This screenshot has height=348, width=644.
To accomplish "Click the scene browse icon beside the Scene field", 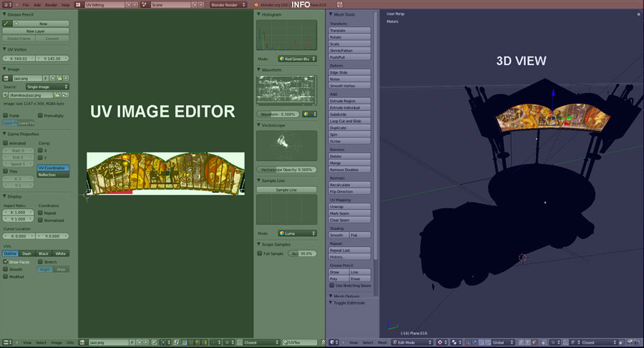I will click(x=144, y=4).
